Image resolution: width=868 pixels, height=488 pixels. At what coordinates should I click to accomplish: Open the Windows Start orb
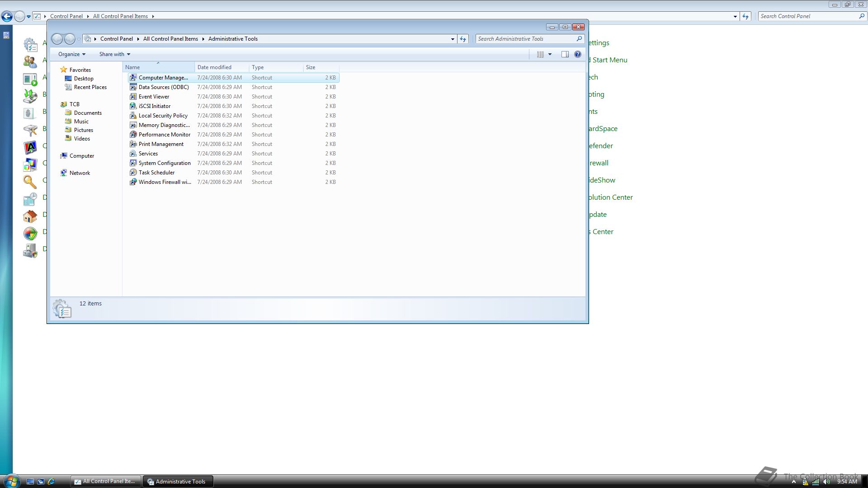pyautogui.click(x=11, y=481)
